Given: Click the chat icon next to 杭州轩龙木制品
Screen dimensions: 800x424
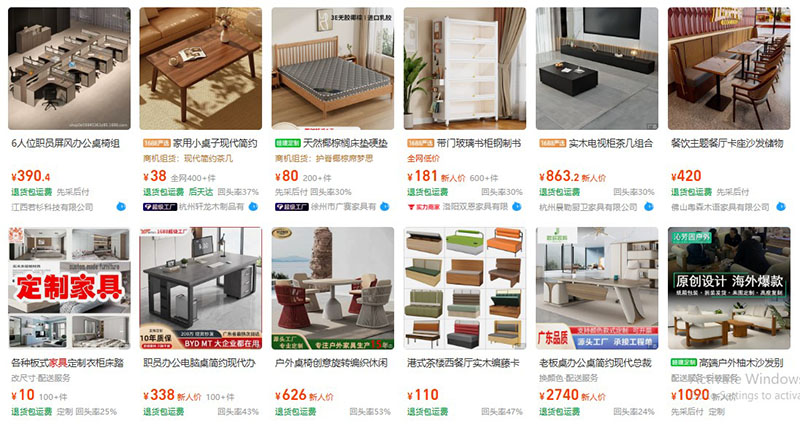Looking at the screenshot, I should point(253,207).
